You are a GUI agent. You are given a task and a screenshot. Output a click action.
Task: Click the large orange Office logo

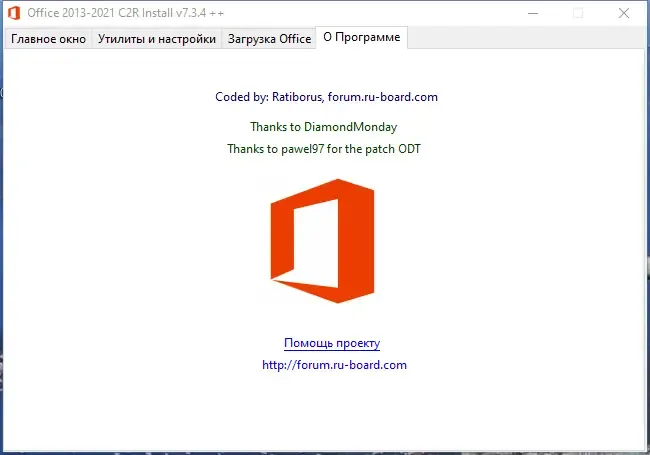point(321,240)
